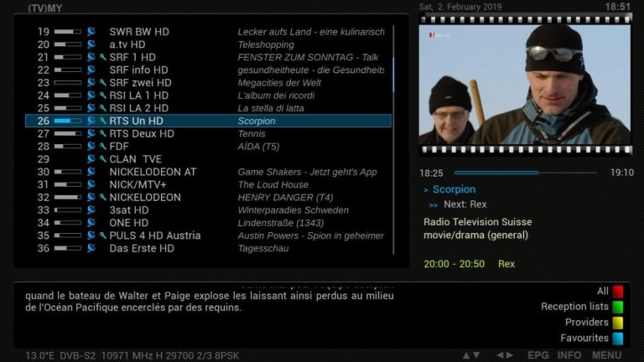Click progress bar of channel 19 SWR BW HD

pyautogui.click(x=68, y=32)
